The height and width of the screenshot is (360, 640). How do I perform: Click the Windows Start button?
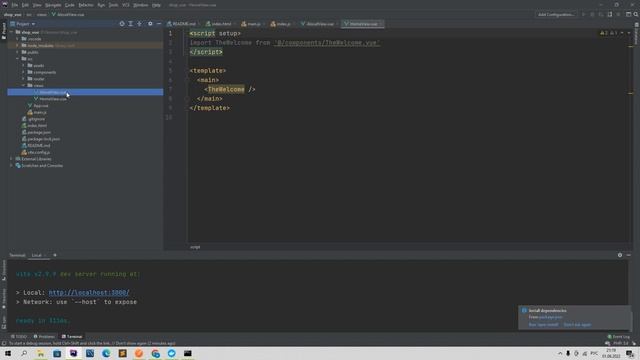8,353
